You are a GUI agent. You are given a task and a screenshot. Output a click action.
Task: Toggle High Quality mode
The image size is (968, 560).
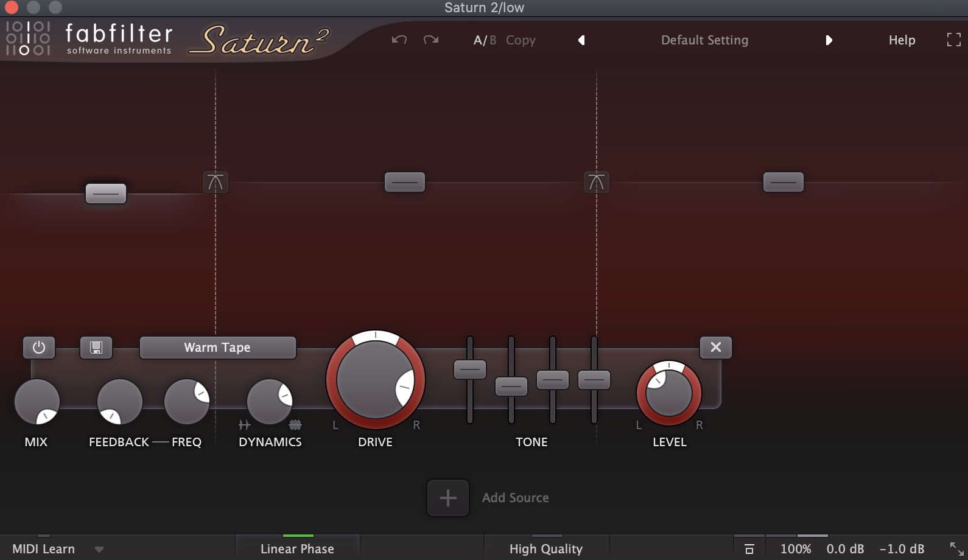546,549
